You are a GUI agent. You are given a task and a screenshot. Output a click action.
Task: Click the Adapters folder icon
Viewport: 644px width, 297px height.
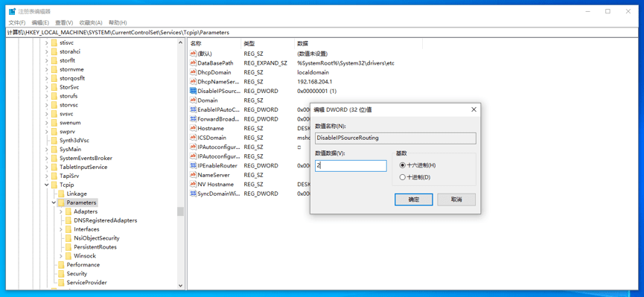pyautogui.click(x=68, y=211)
